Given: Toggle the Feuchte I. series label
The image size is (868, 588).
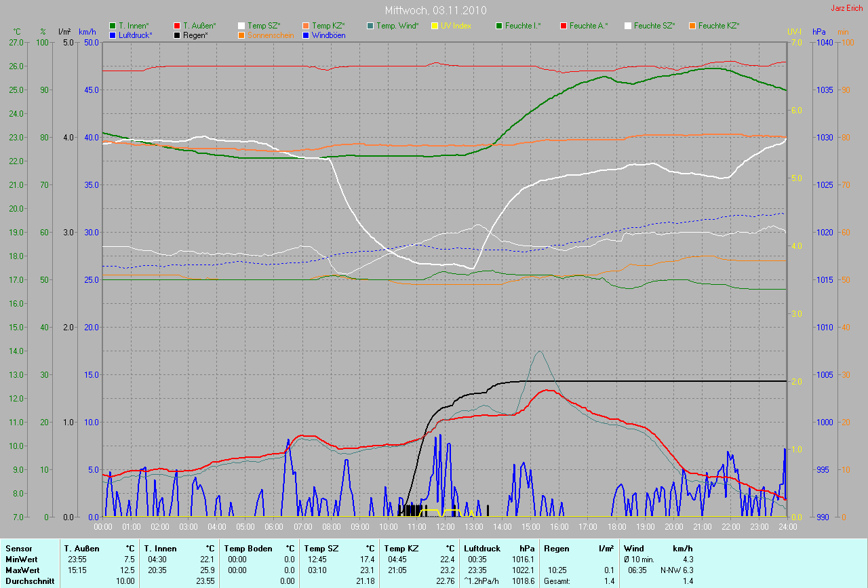Looking at the screenshot, I should [523, 26].
